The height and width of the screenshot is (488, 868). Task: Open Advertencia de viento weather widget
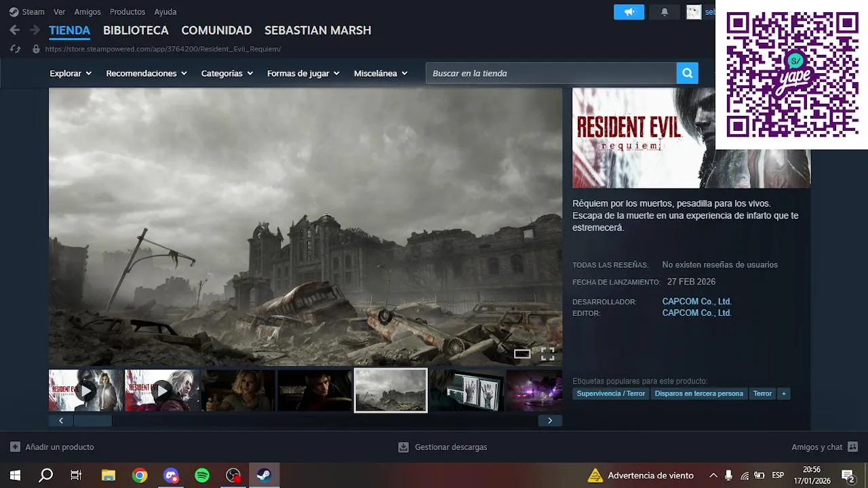[x=641, y=476]
